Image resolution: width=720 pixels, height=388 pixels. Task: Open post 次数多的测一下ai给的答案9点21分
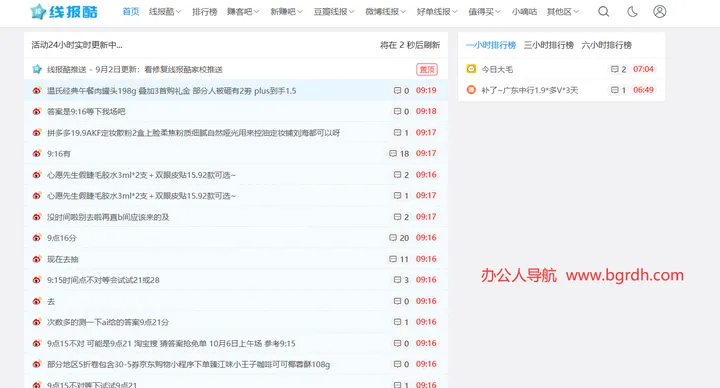(107, 322)
